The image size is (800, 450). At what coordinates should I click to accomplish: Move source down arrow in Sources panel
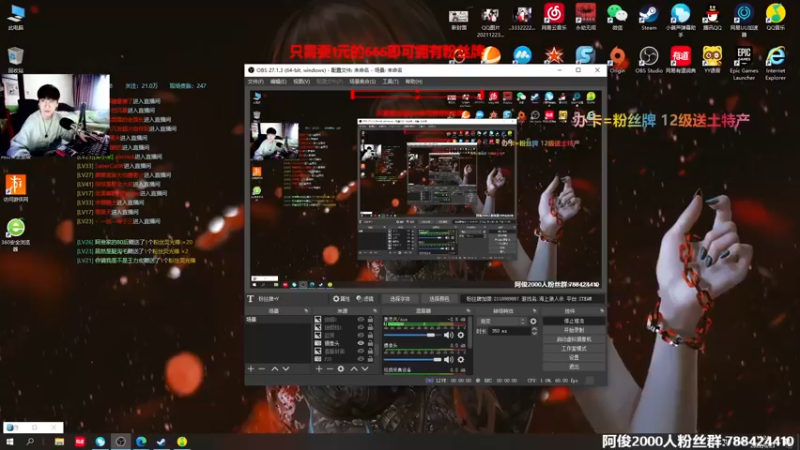tap(365, 368)
